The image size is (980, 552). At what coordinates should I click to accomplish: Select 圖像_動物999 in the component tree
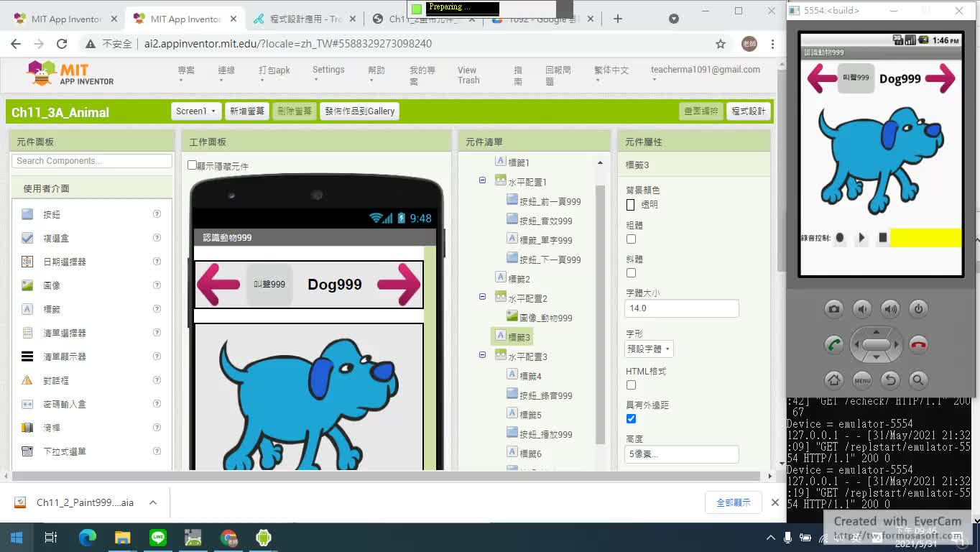(x=540, y=318)
